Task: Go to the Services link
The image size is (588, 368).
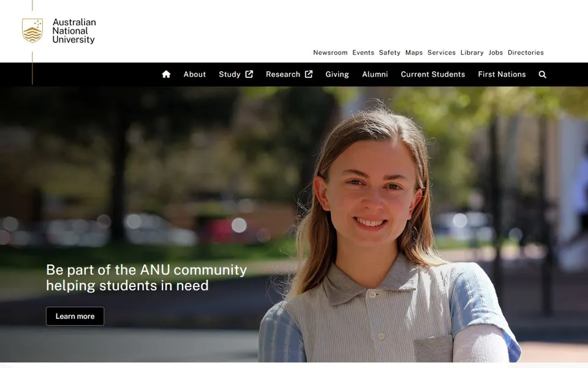Action: point(442,53)
